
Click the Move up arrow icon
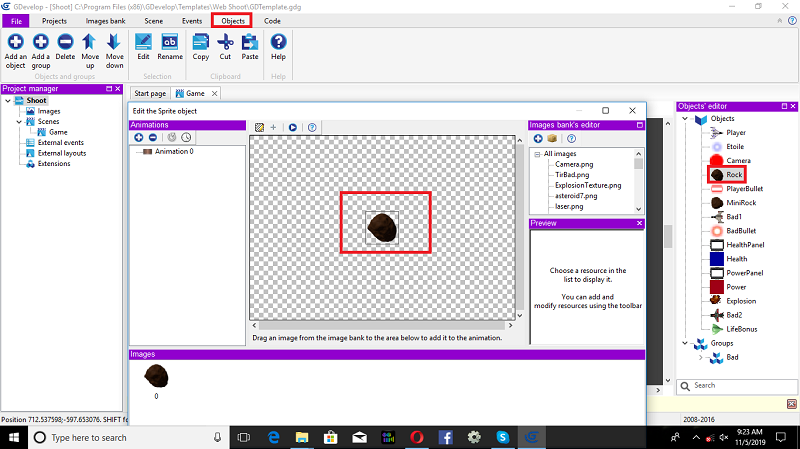click(x=90, y=41)
